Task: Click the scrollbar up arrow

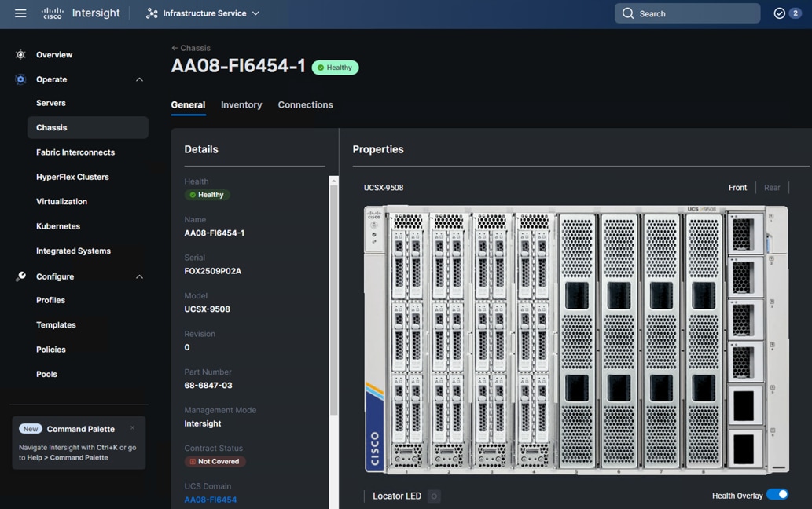Action: [334, 181]
